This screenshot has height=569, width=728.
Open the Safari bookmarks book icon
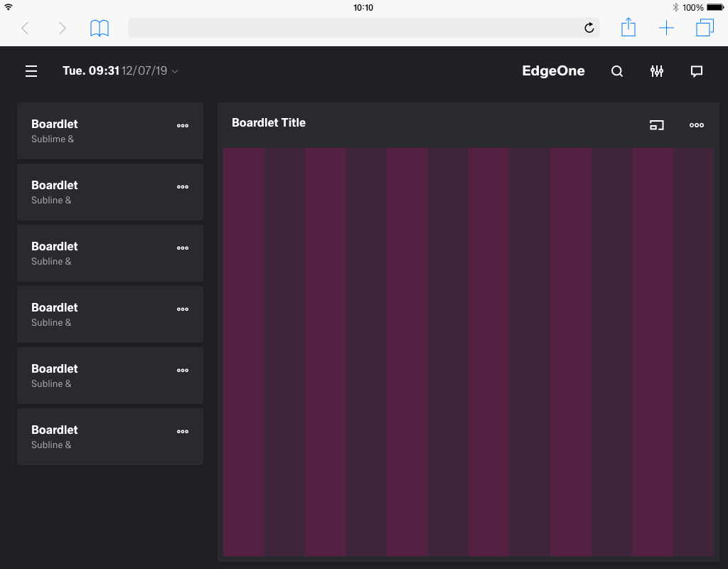(100, 28)
